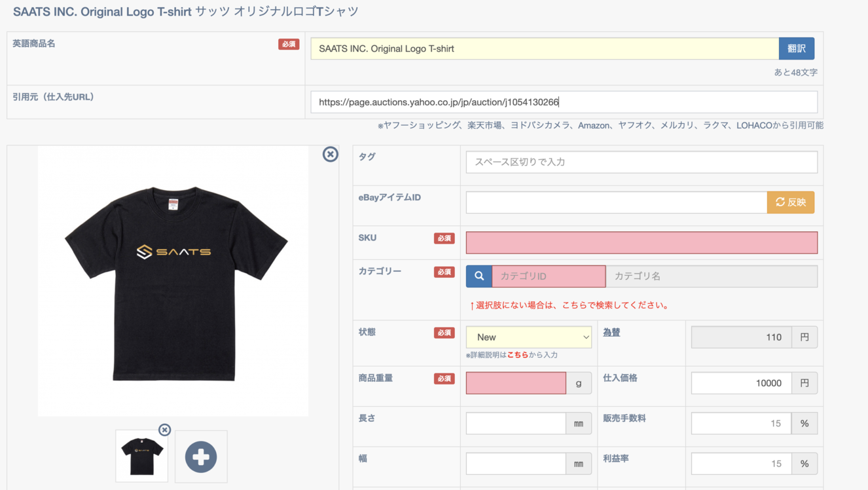Click the 商品重量 weight field
Viewport: 868px width, 490px height.
click(x=515, y=383)
